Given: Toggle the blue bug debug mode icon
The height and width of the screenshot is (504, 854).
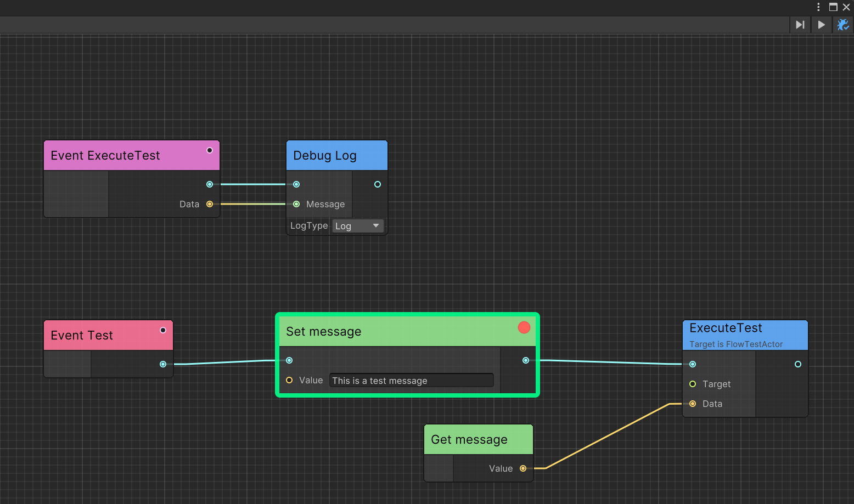Looking at the screenshot, I should pyautogui.click(x=842, y=25).
